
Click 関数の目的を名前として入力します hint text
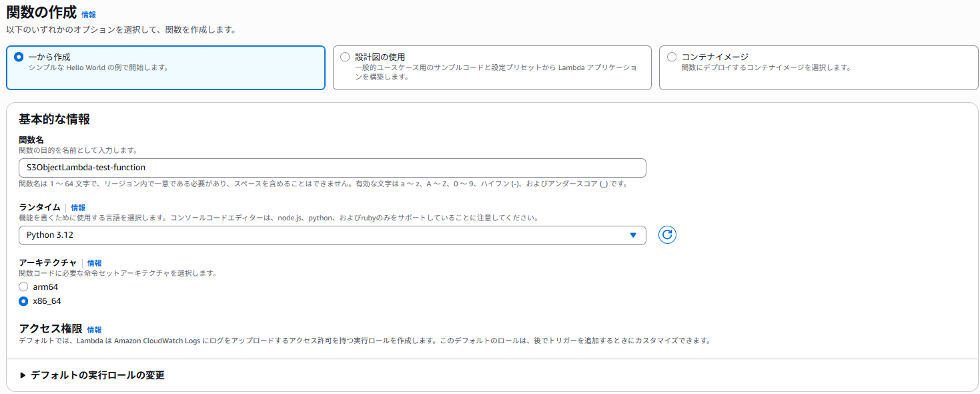point(78,150)
